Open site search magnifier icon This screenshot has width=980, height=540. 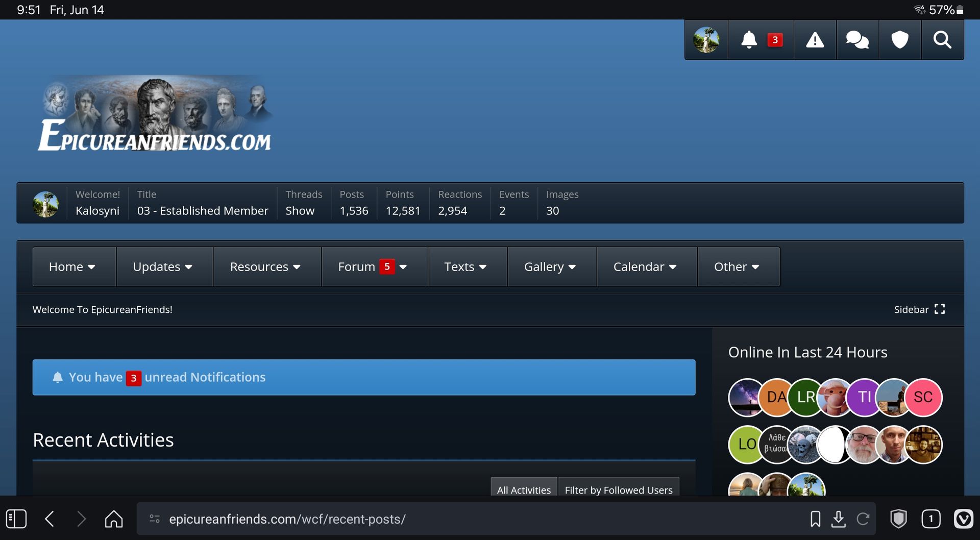pyautogui.click(x=942, y=40)
